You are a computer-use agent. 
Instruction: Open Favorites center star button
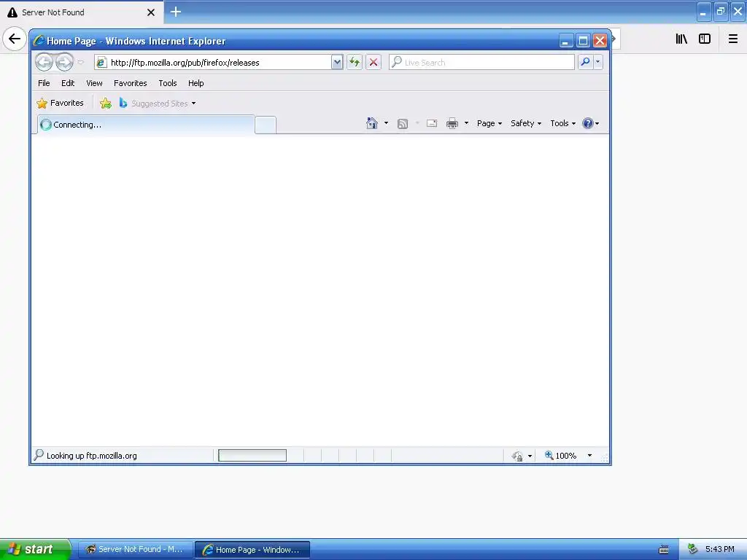[x=60, y=103]
